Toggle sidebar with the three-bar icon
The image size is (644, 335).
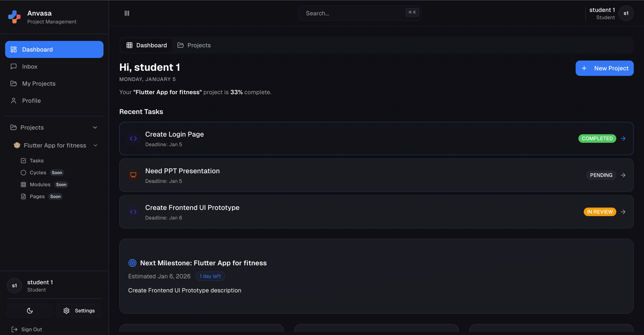127,13
